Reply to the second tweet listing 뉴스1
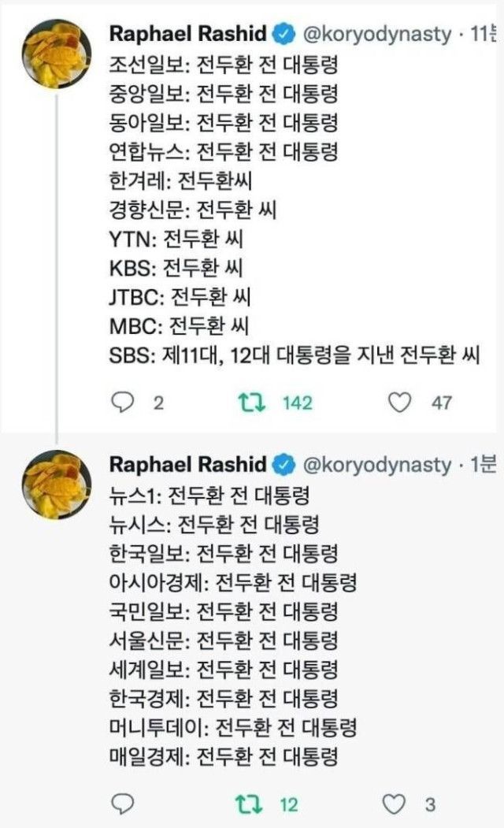Viewport: 504px width, 828px height. tap(124, 804)
